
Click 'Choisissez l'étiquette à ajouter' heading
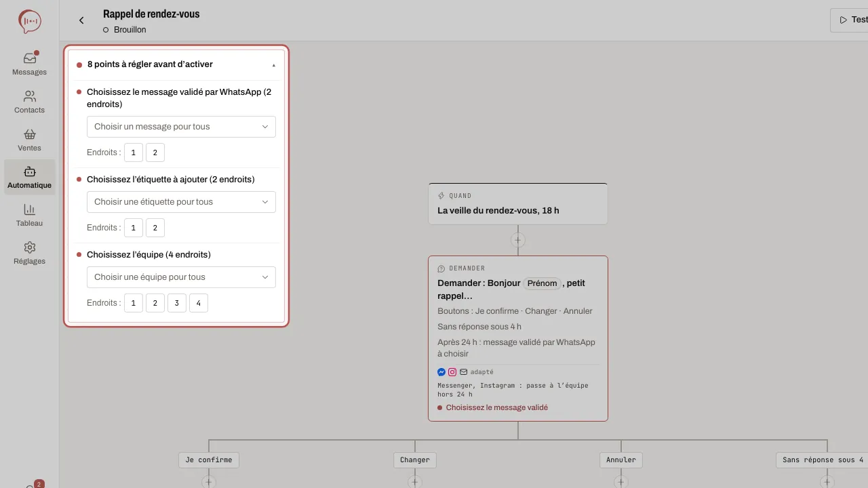coord(171,180)
